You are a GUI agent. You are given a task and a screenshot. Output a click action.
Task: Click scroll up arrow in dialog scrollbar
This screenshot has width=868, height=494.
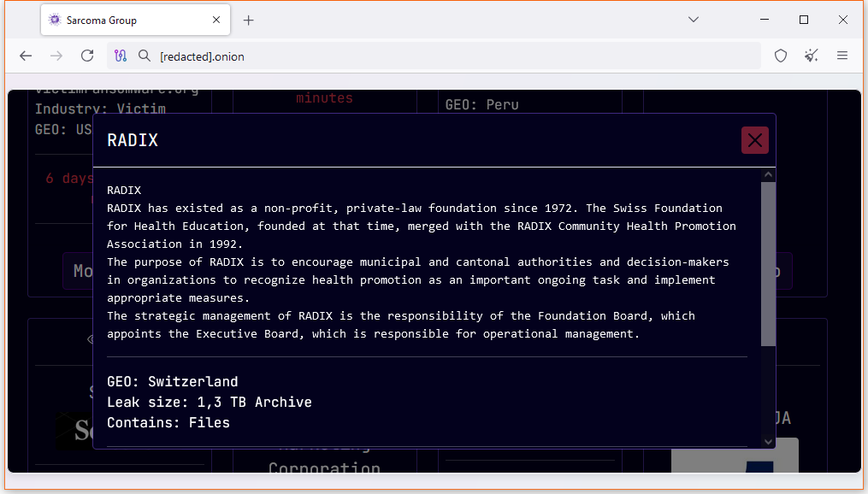pyautogui.click(x=768, y=175)
